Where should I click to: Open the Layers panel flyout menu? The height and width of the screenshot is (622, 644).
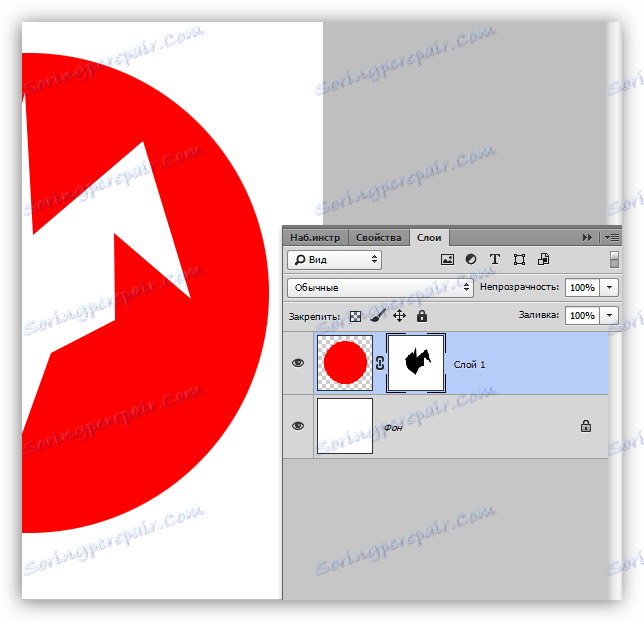tap(612, 237)
